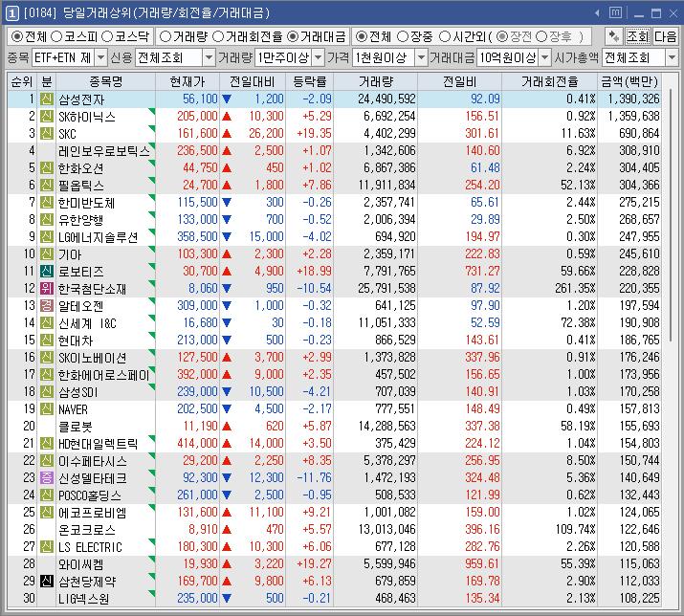Select the 장중 radio button
This screenshot has height=616, width=684.
click(x=403, y=36)
